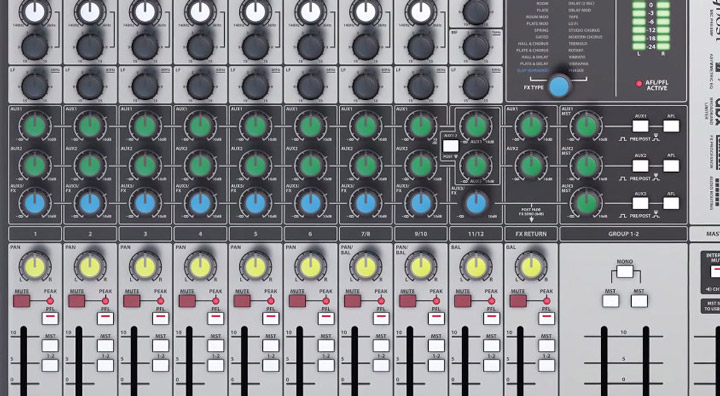Toggle AUX1 PRE/POST switch in master section
Viewport: 720px width, 396px height.
click(x=641, y=126)
